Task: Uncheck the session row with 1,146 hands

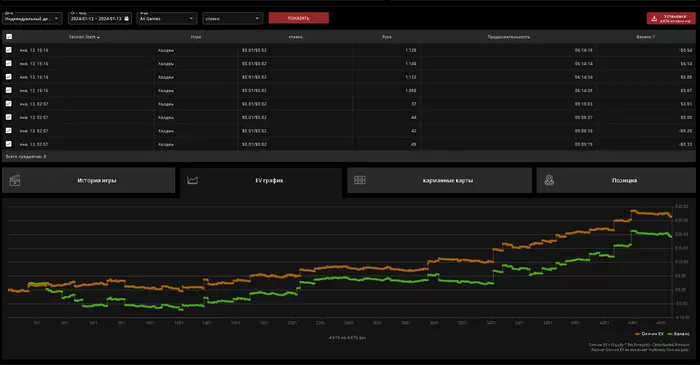Action: [8, 63]
